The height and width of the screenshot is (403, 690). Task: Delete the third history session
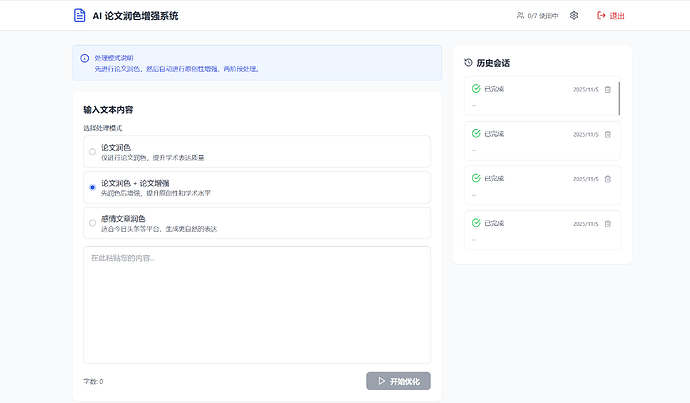point(608,179)
